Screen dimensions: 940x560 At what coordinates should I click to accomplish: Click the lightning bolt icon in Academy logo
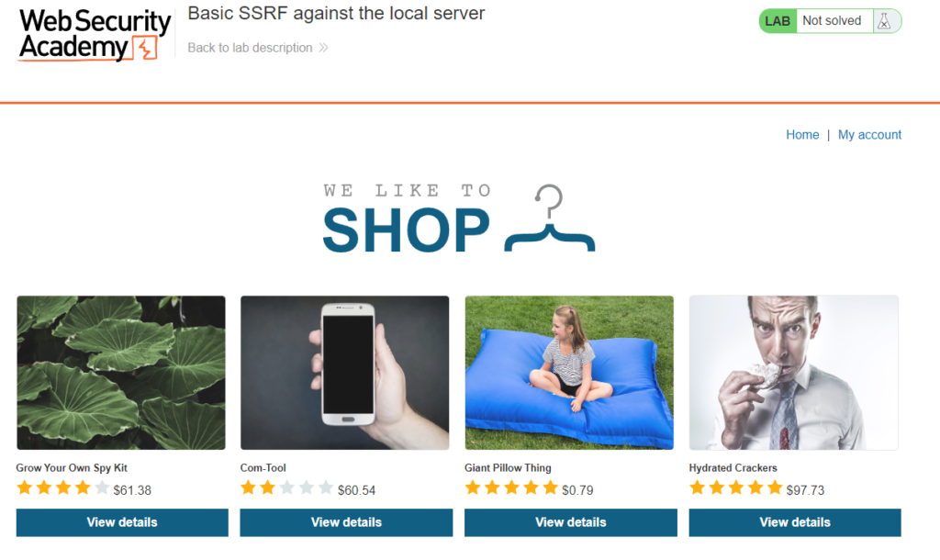146,48
